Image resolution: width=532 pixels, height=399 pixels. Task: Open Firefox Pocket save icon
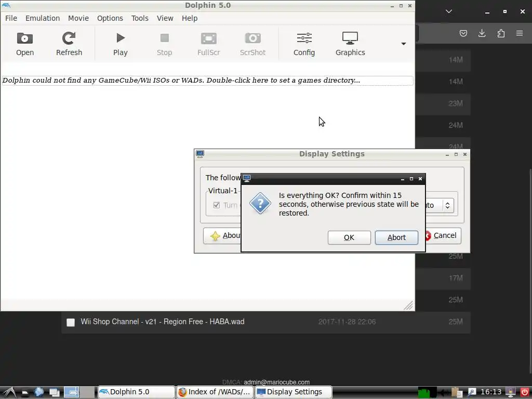pyautogui.click(x=463, y=33)
